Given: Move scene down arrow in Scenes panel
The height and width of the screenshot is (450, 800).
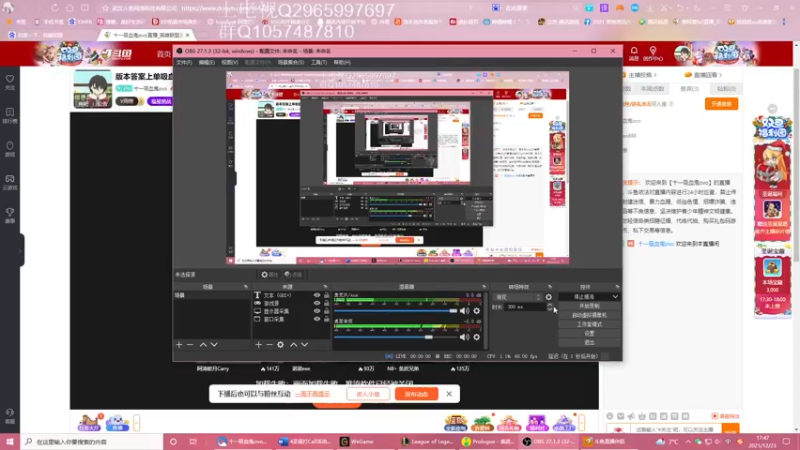Looking at the screenshot, I should click(214, 345).
